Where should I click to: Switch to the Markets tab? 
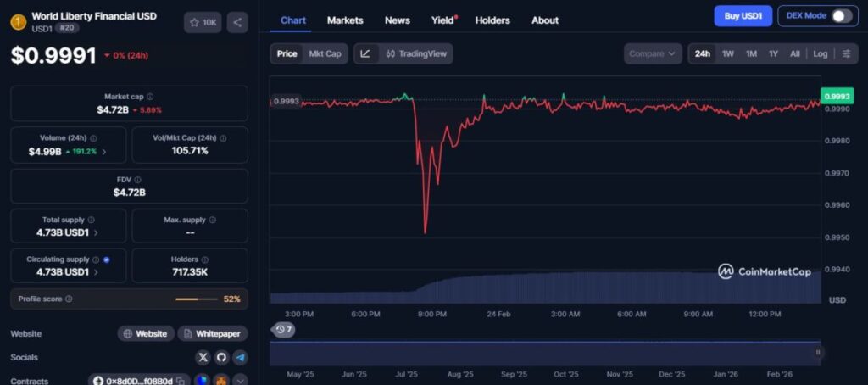coord(345,20)
